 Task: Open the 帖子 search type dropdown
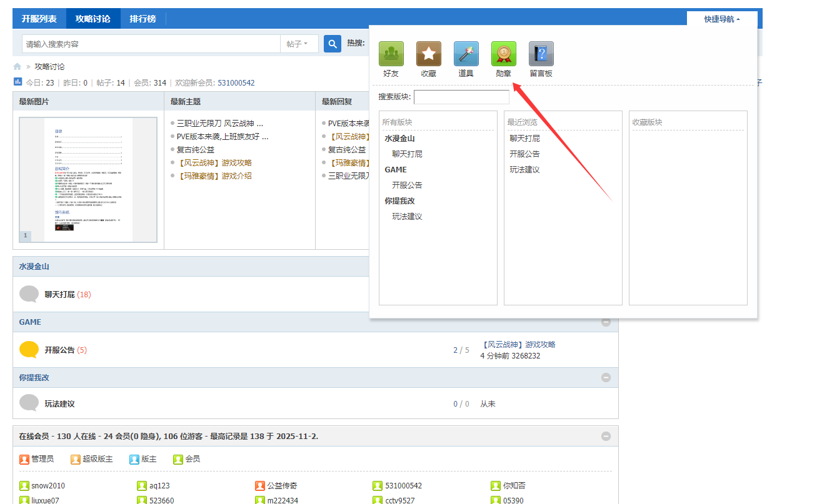pos(298,44)
